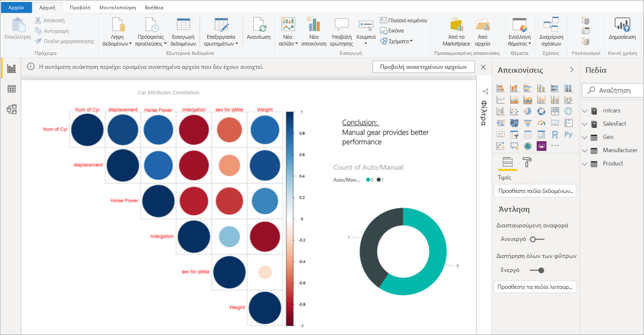Choose the card 123 visualization icon
Screen dimensions: 644x335
point(555,123)
